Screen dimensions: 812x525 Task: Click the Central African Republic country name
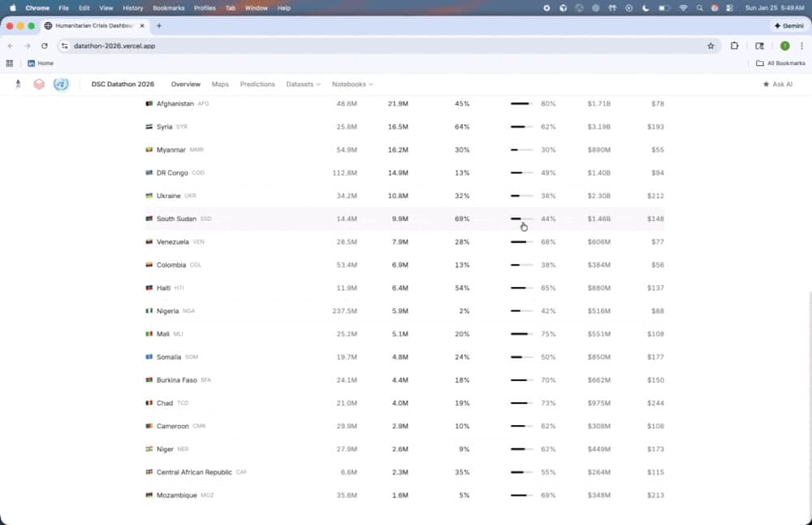click(x=194, y=472)
